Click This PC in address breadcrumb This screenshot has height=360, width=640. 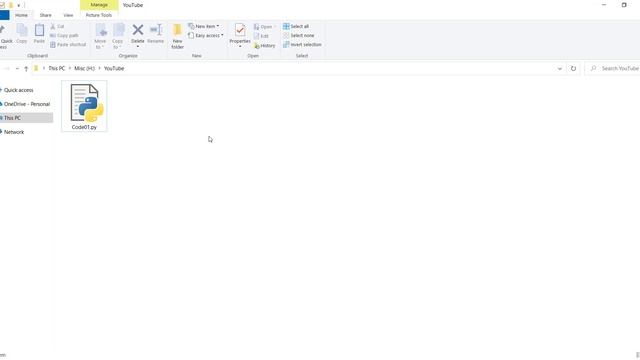coord(56,69)
